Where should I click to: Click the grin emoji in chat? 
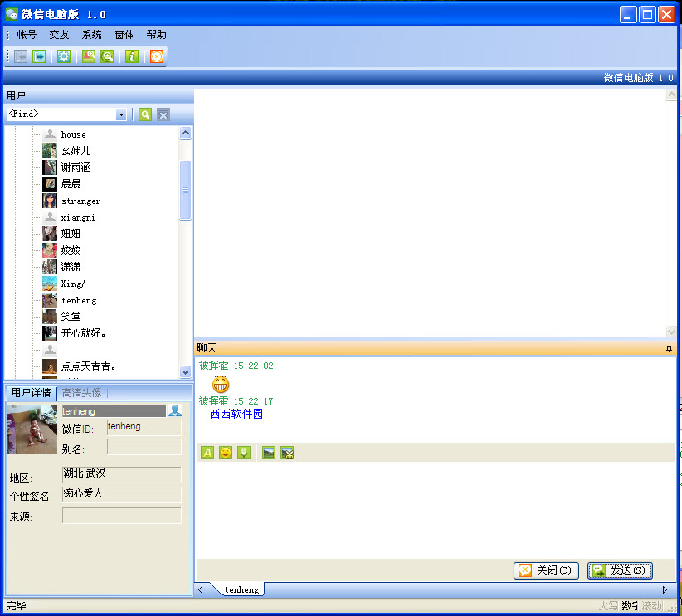click(x=221, y=384)
